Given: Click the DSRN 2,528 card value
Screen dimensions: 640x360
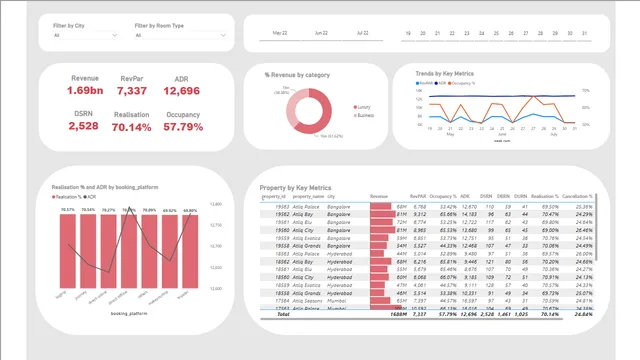Looking at the screenshot, I should [83, 126].
